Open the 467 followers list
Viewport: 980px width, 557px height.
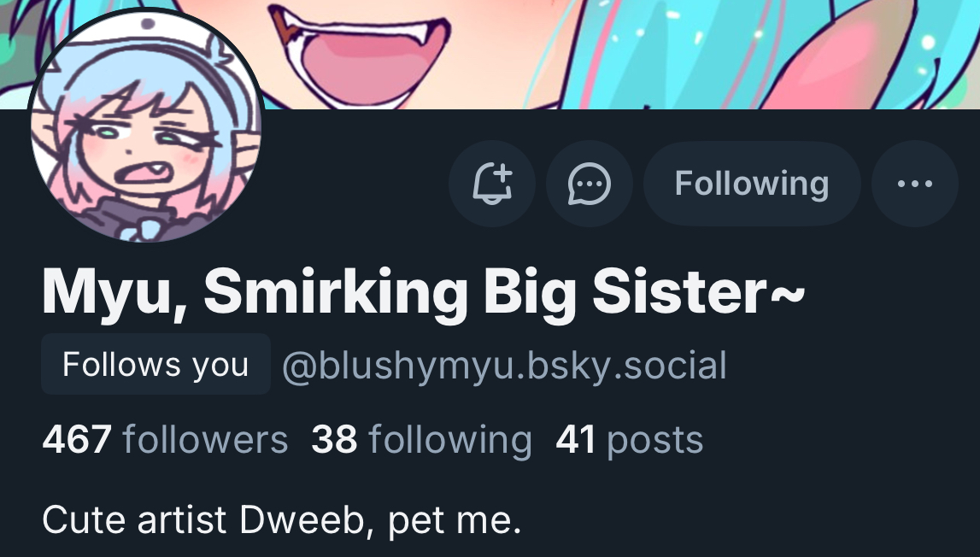[165, 439]
